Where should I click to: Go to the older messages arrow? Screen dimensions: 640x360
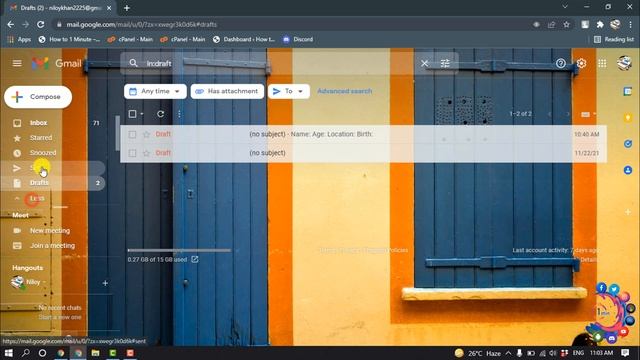tap(568, 114)
